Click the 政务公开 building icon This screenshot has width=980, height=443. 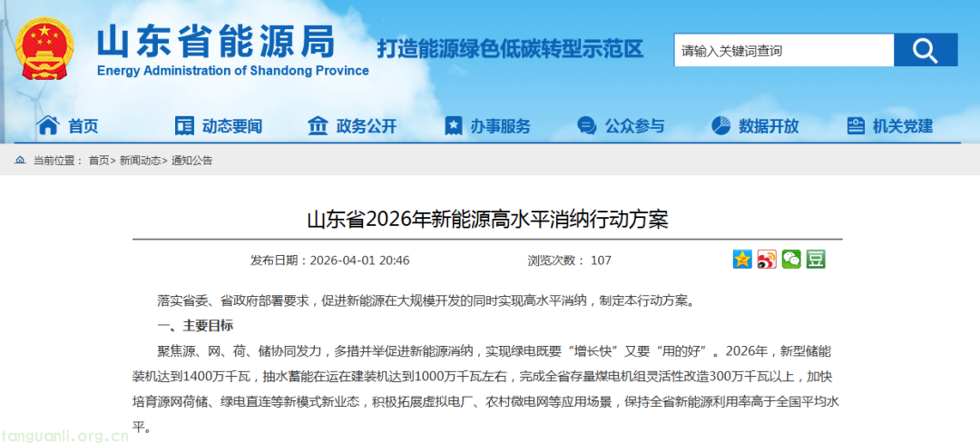(318, 125)
